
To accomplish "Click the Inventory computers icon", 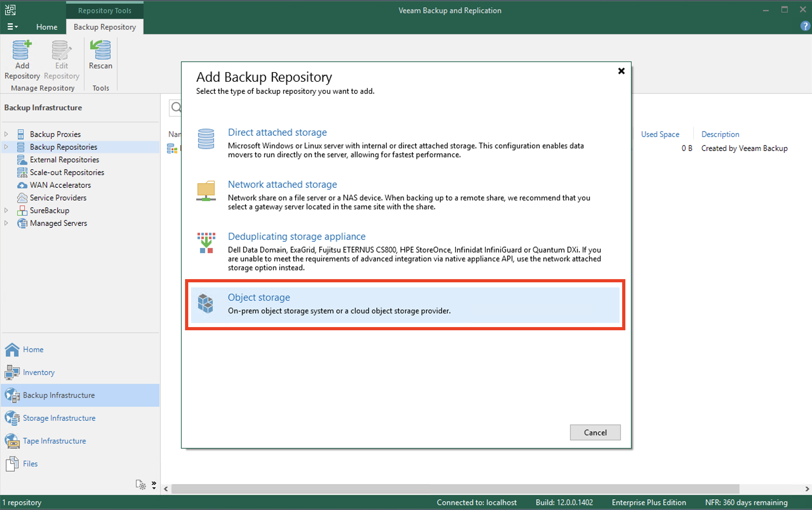I will [x=12, y=372].
